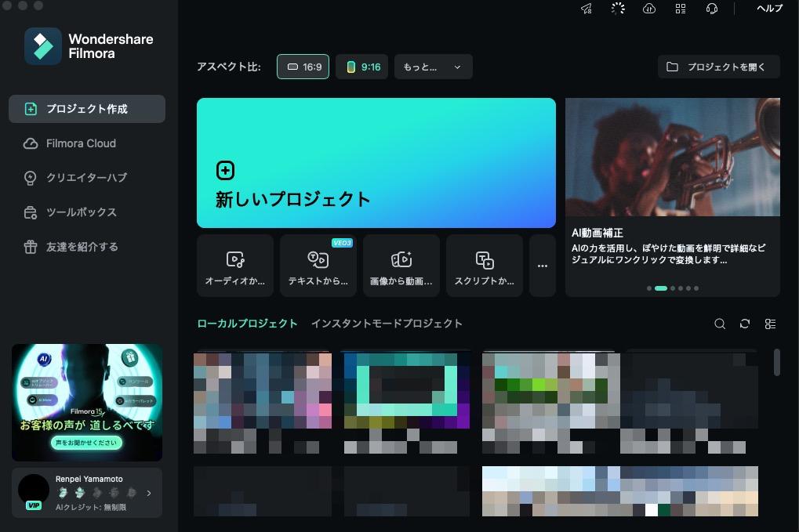Click プロジェクトを開く button
Viewport: 799px width, 532px height.
click(x=717, y=67)
